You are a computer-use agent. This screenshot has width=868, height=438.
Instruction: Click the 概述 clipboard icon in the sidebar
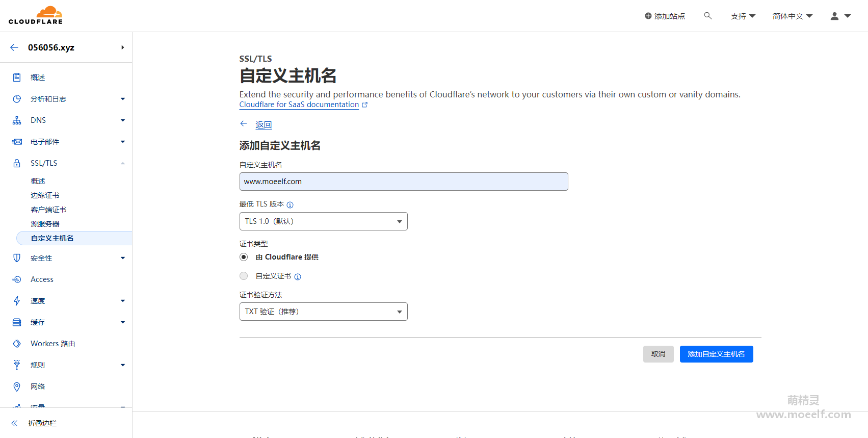click(x=17, y=78)
